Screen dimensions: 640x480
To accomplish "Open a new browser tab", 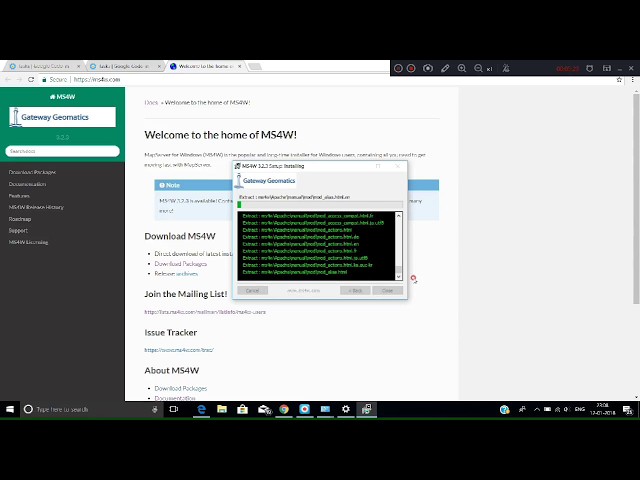I will coord(255,67).
